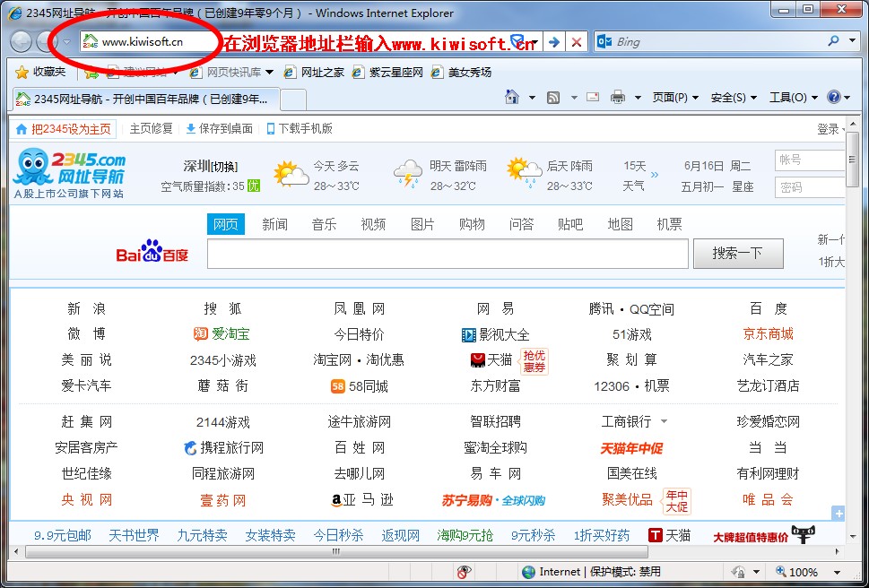Click the 亚马逊 Amazon link

coord(362,500)
